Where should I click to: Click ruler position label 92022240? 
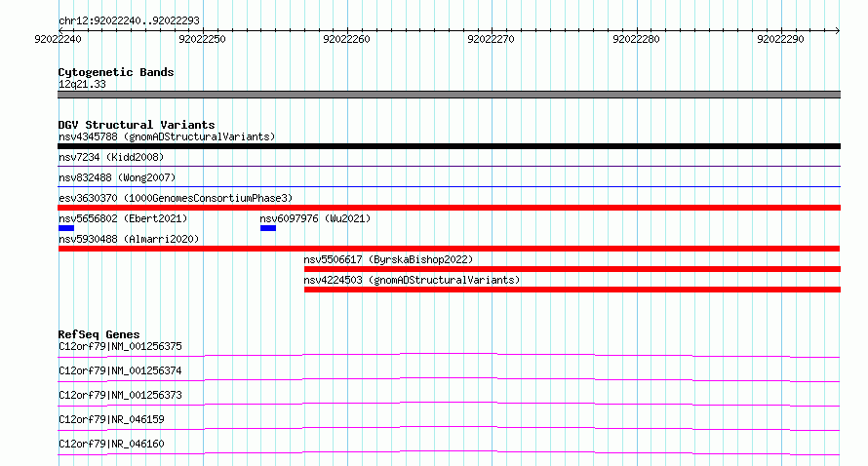tap(58, 39)
